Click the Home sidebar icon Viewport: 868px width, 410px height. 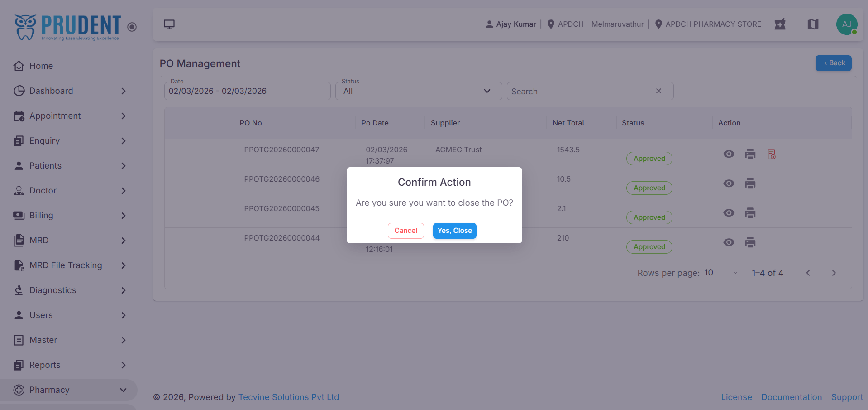click(x=19, y=66)
